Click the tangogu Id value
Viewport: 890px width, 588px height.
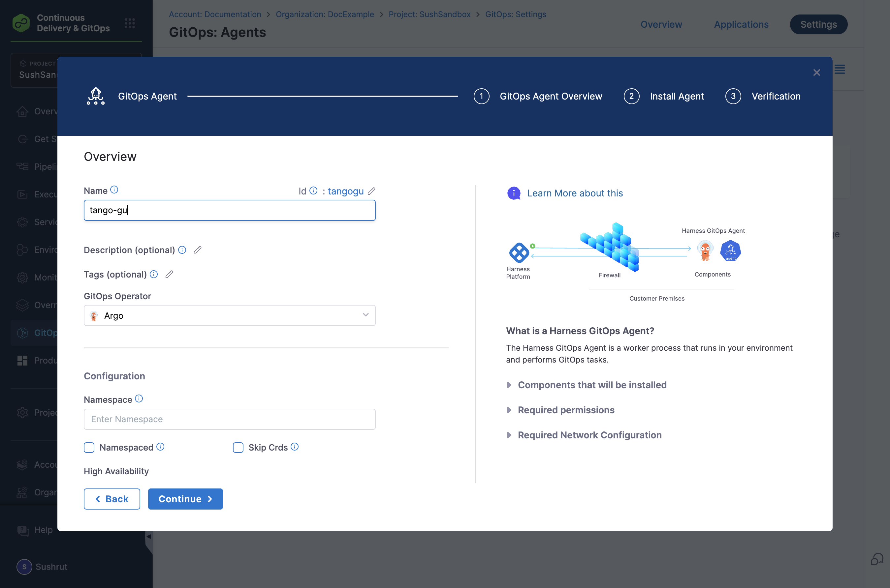pyautogui.click(x=346, y=191)
